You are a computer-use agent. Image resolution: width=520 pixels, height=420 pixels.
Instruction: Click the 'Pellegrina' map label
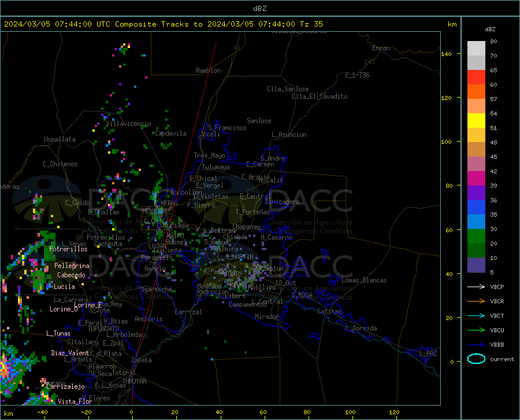[x=72, y=266]
